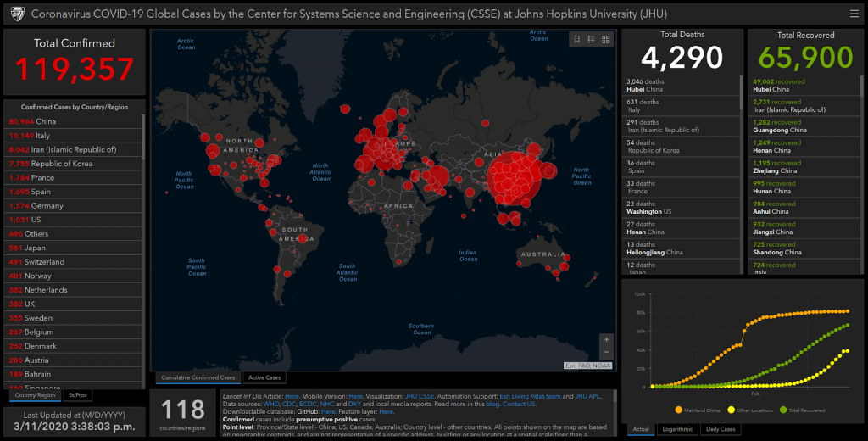Select '8,042 Iran (Islamic Republic of)' row
Image resolution: width=868 pixels, height=441 pixels.
(73, 149)
